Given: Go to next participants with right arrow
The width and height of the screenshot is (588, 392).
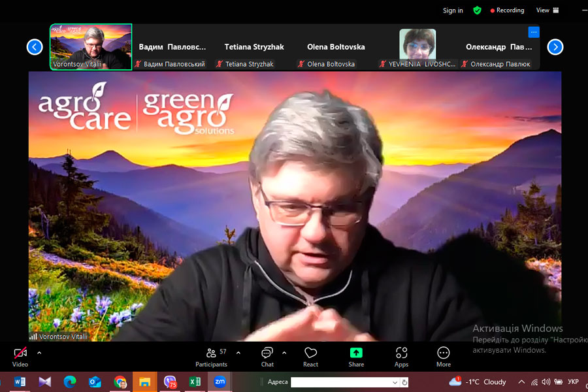Looking at the screenshot, I should pyautogui.click(x=555, y=47).
